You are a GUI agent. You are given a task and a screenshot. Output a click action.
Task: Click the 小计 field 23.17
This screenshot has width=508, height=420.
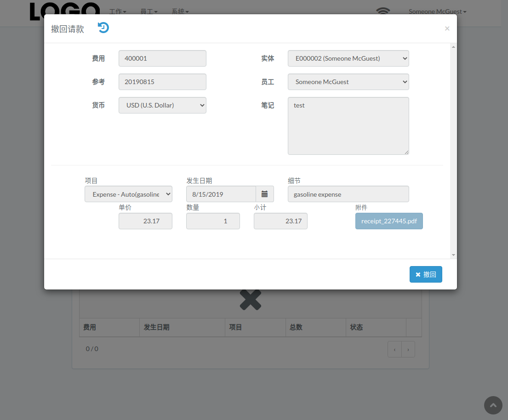[x=280, y=221]
